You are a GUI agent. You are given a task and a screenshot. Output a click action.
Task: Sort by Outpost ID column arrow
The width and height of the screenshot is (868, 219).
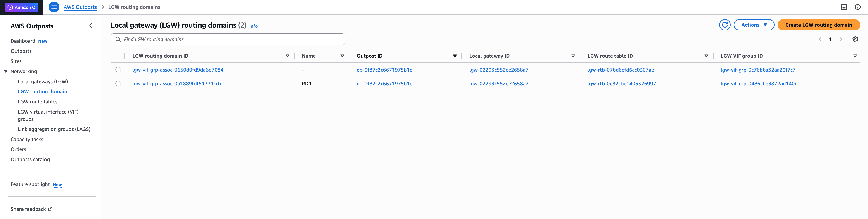(x=455, y=56)
